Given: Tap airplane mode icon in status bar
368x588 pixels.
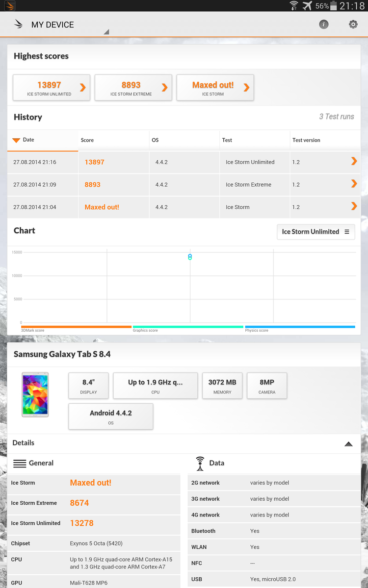Looking at the screenshot, I should (x=307, y=6).
